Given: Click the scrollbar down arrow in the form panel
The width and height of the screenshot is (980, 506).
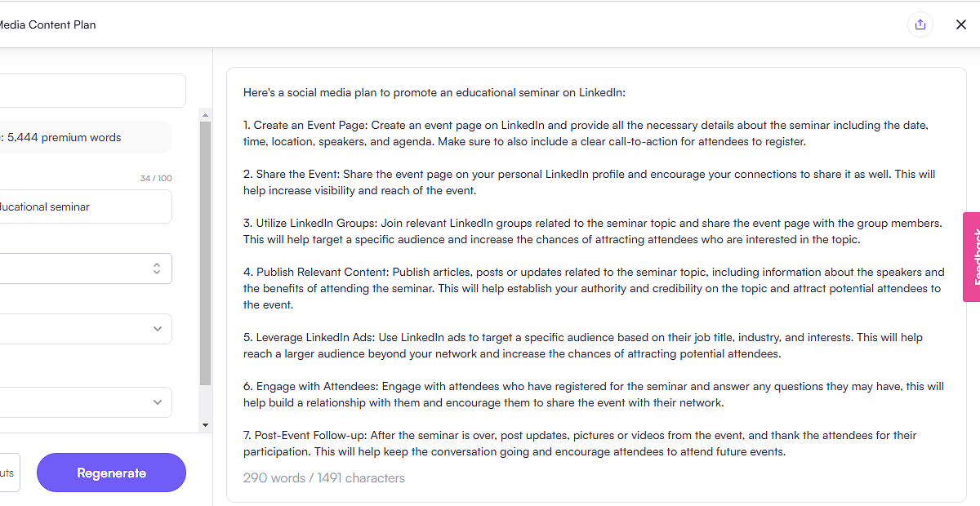Looking at the screenshot, I should pos(205,425).
